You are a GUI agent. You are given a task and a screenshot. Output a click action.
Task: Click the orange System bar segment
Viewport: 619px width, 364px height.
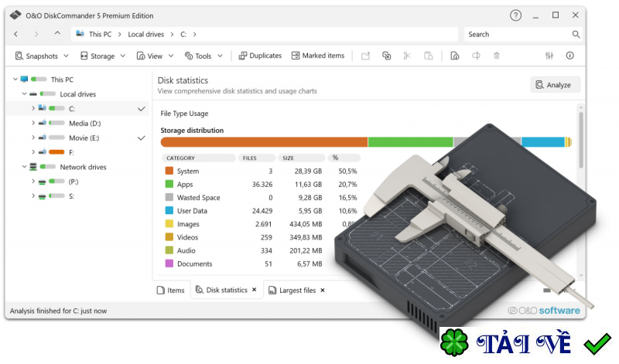[264, 142]
